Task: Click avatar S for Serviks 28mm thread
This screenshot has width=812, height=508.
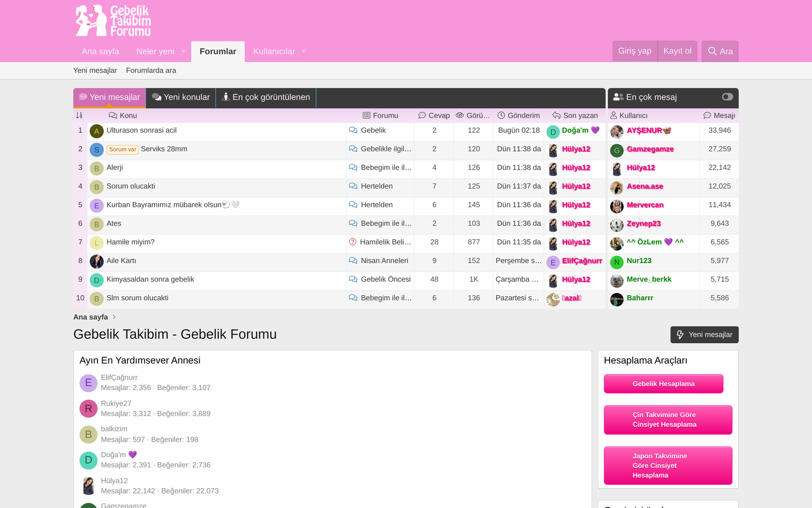Action: (x=96, y=150)
